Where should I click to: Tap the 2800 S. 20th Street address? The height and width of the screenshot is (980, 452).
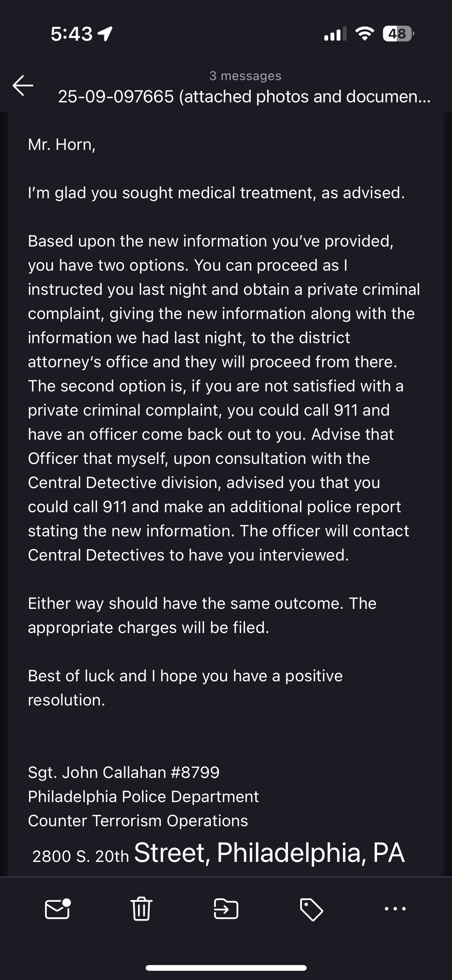pos(219,853)
